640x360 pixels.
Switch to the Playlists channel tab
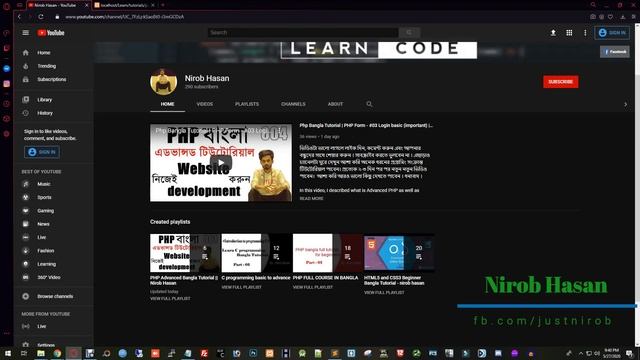pos(247,104)
